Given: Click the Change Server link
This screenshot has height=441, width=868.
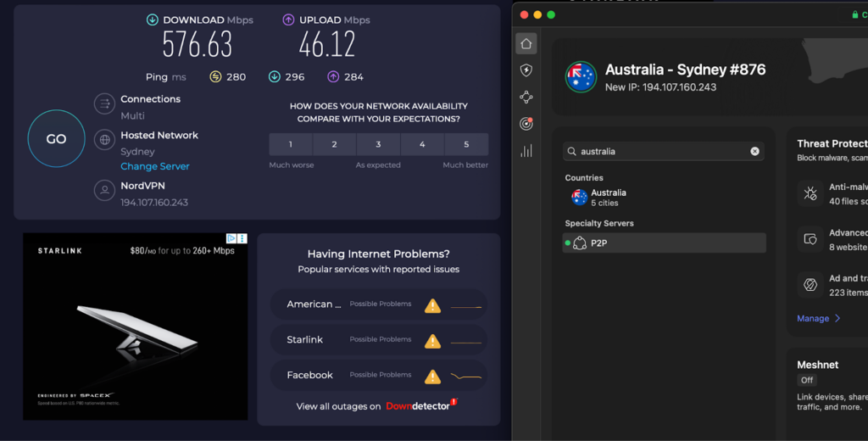Looking at the screenshot, I should 155,166.
